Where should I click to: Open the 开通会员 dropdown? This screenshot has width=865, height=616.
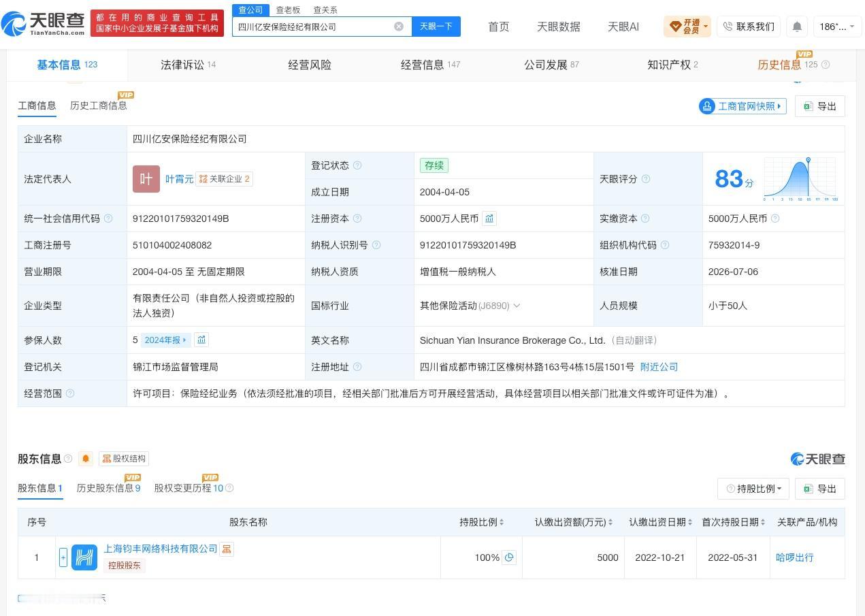pyautogui.click(x=687, y=27)
